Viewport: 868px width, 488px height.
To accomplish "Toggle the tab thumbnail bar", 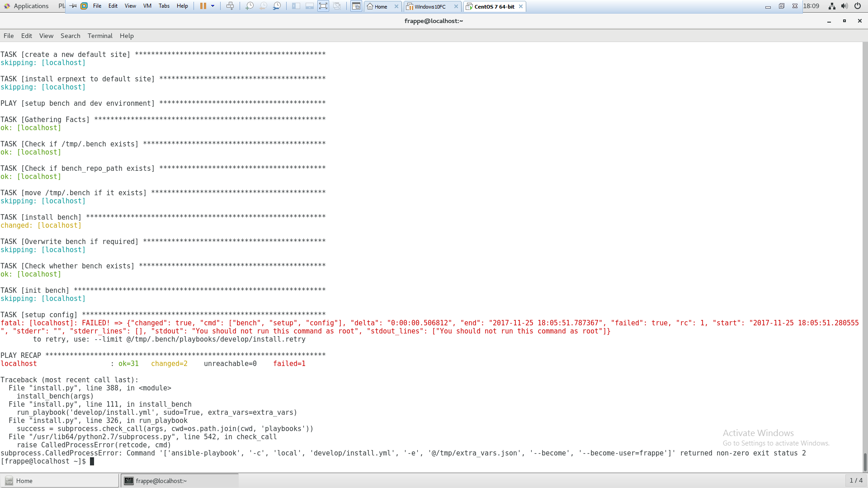I will (x=310, y=6).
